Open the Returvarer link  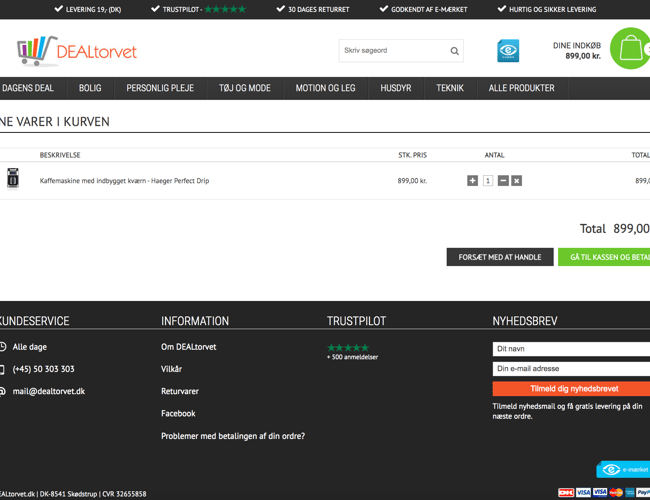(180, 391)
